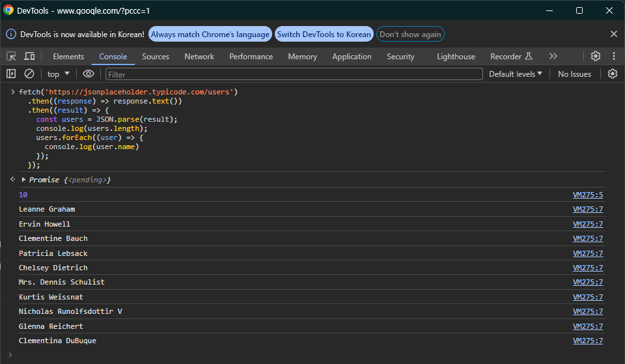Show console sidebar icon

(x=11, y=74)
